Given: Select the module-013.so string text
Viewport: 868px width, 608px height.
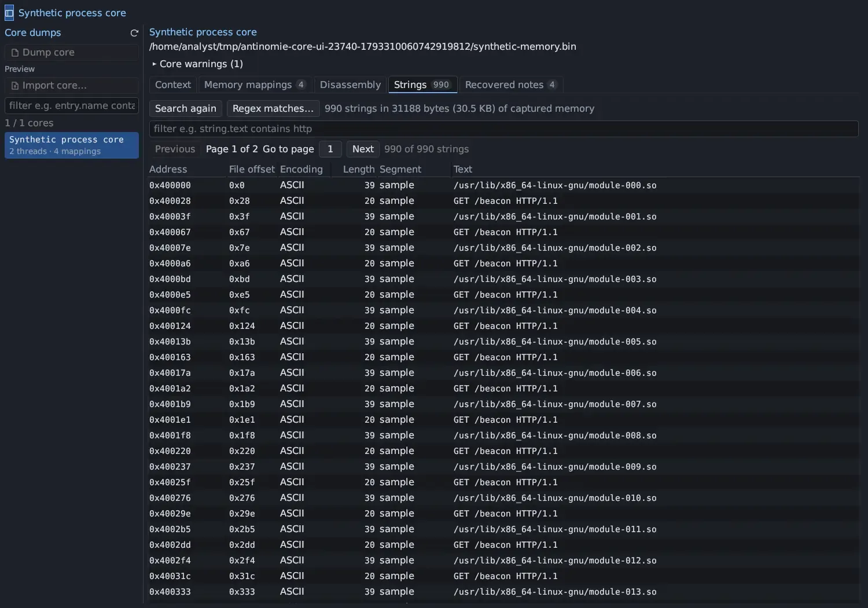Looking at the screenshot, I should (555, 592).
